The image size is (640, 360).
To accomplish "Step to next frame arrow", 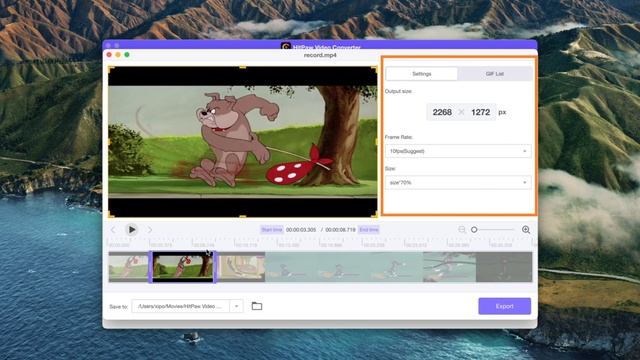I will (x=150, y=230).
